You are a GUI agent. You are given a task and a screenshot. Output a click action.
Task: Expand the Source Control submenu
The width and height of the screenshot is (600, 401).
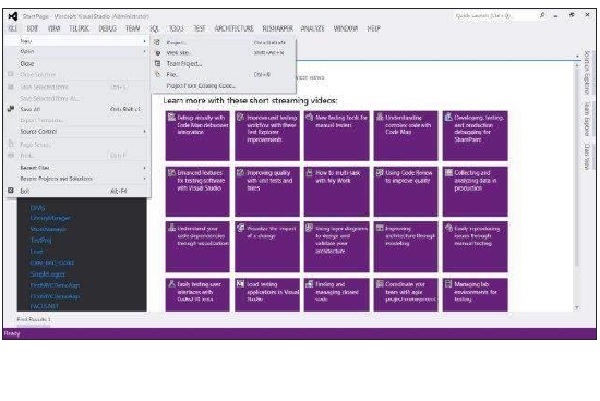tap(78, 132)
